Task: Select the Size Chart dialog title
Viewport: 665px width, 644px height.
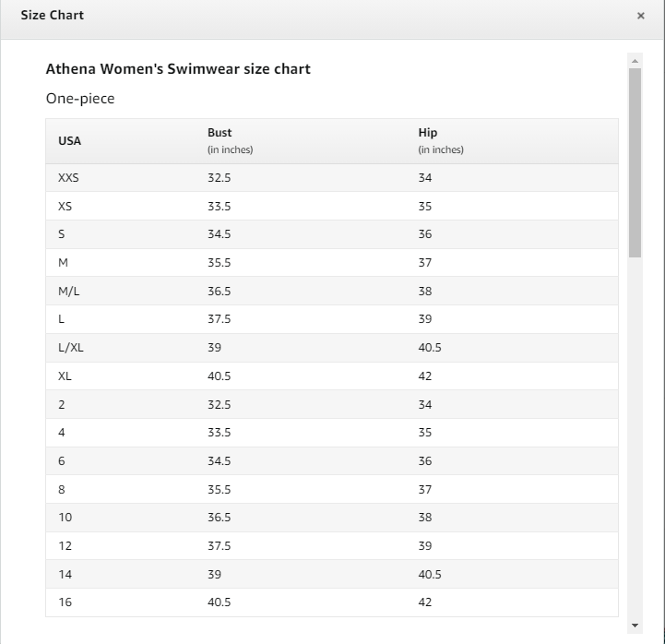Action: tap(53, 16)
